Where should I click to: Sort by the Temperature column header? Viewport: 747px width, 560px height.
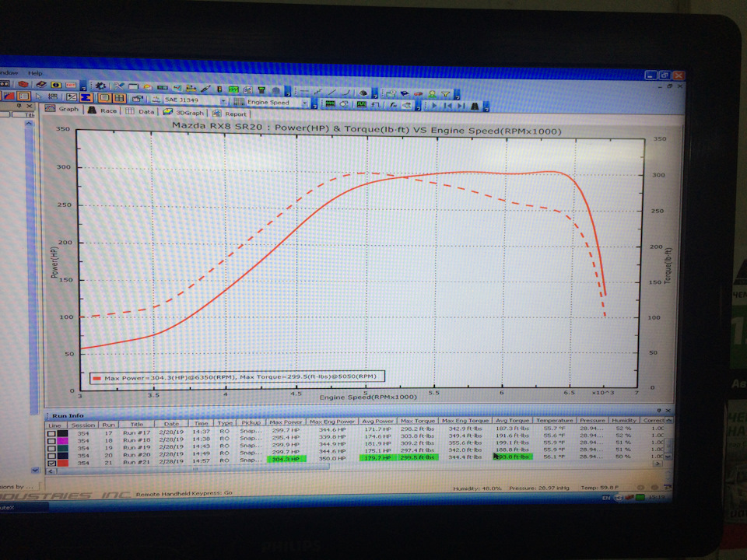click(554, 421)
